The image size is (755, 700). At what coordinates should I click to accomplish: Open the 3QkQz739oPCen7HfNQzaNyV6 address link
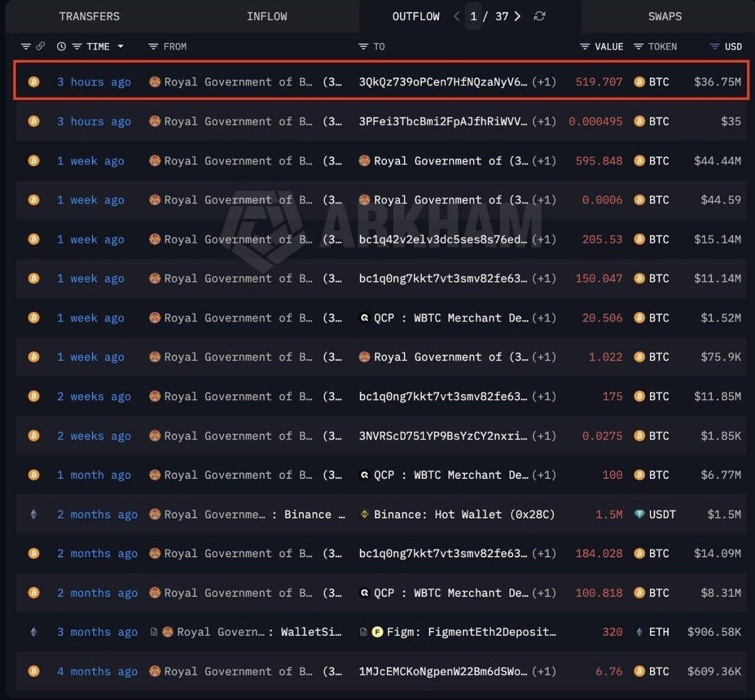click(443, 82)
